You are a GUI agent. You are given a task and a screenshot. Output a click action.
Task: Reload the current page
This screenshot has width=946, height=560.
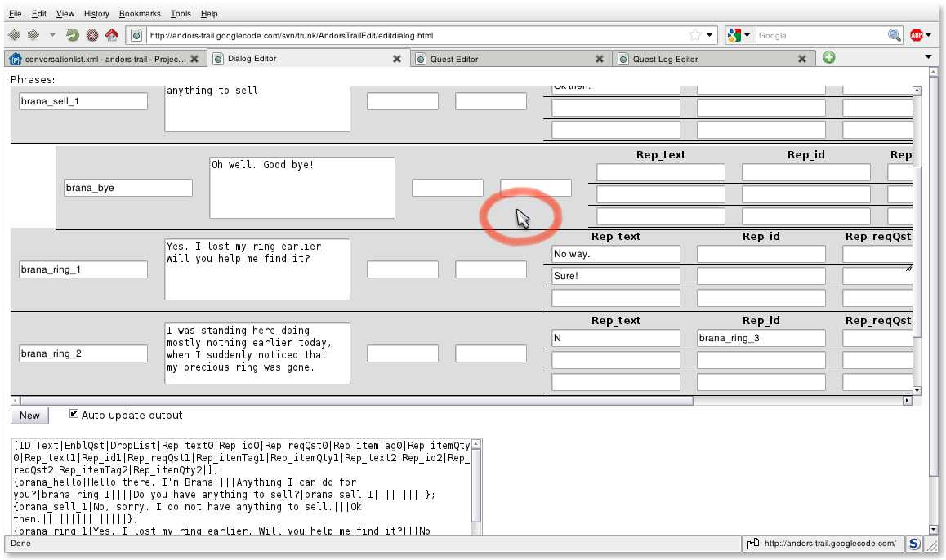click(73, 35)
